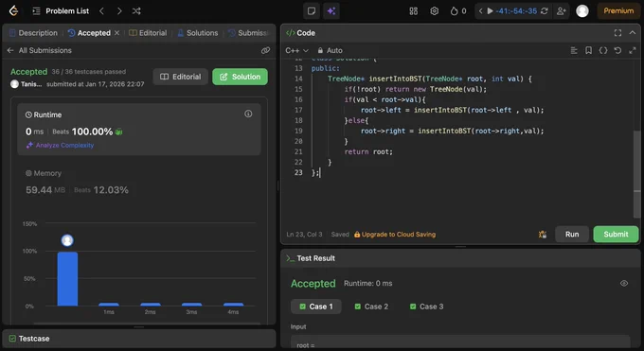
Task: Collapse the Code panel chevron
Action: (633, 33)
